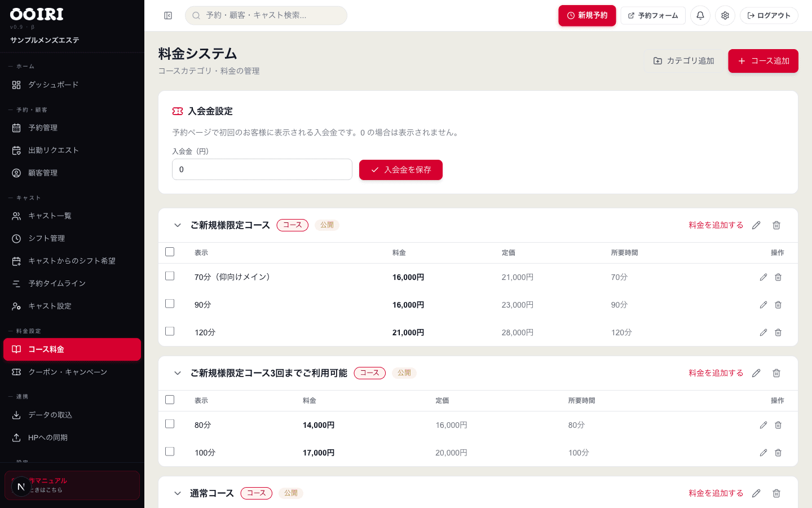Collapse the ご新規様限定コース3回までご利用可能 chevron
Viewport: 812px width, 508px height.
click(x=178, y=373)
